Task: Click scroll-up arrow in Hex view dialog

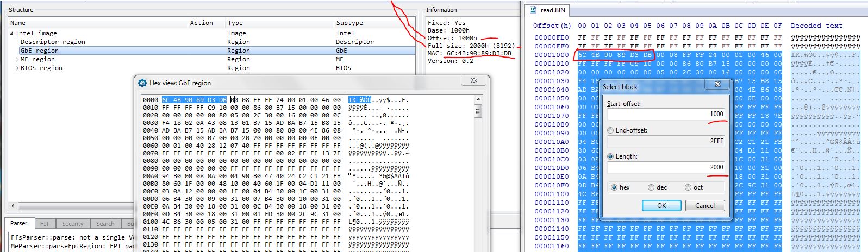Action: coord(478,100)
